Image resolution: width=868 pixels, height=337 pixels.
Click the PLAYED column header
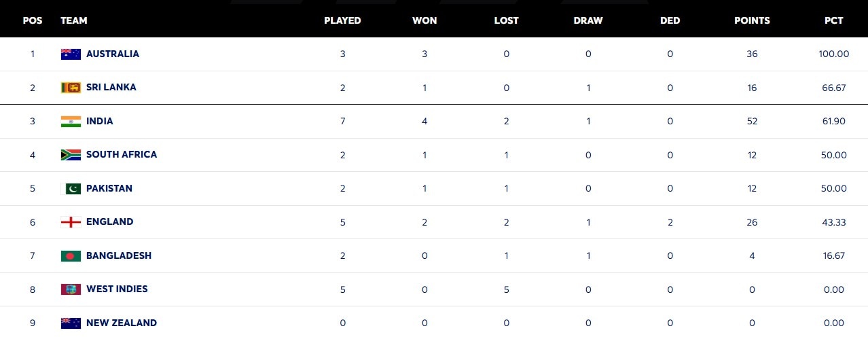342,20
